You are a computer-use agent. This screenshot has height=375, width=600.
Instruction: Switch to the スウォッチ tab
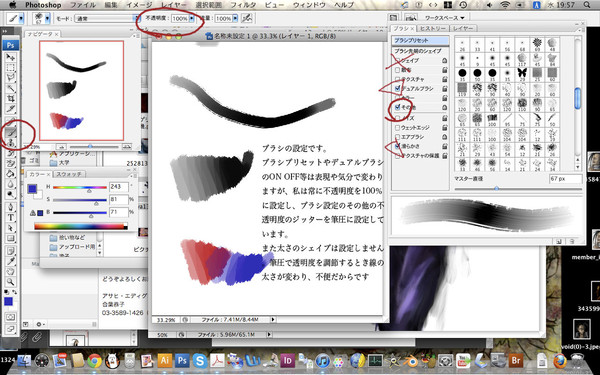tap(69, 174)
